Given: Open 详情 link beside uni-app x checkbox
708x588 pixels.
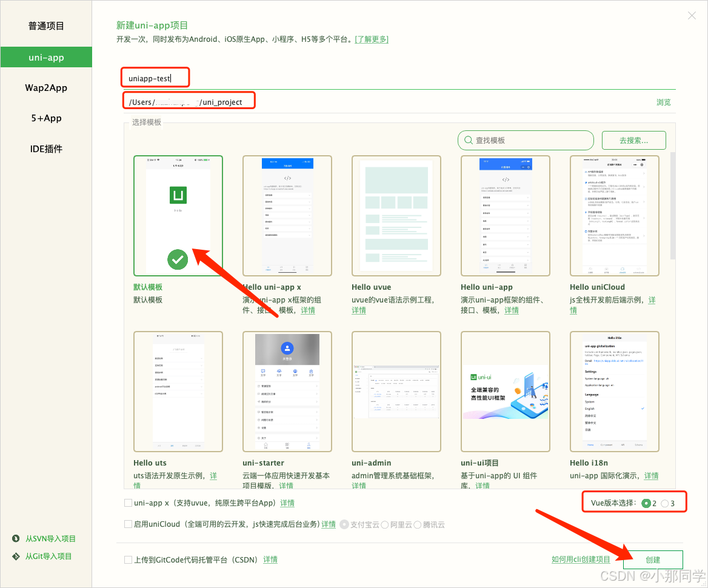Looking at the screenshot, I should pyautogui.click(x=287, y=503).
